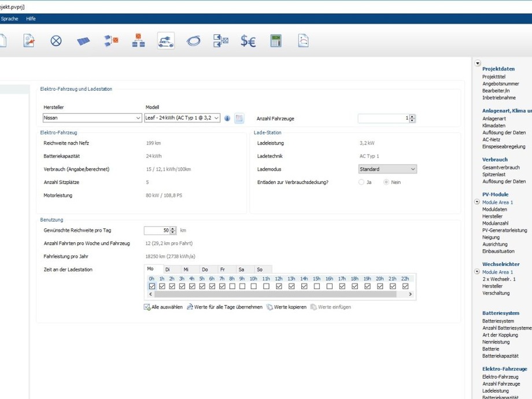Select 'Ja' for Entladen zur Verbrauchsdeckung
Screen dimensions: 532x399
361,182
